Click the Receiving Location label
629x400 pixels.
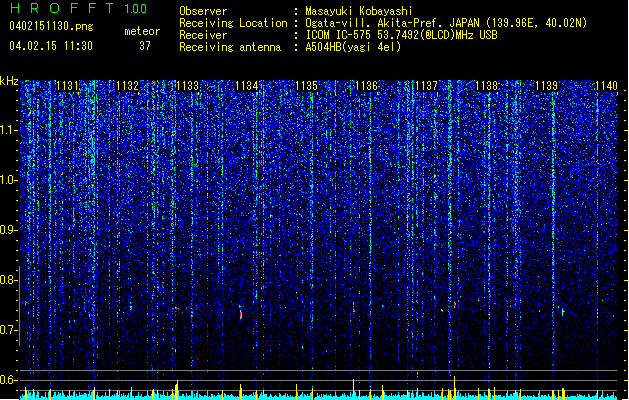pyautogui.click(x=233, y=23)
